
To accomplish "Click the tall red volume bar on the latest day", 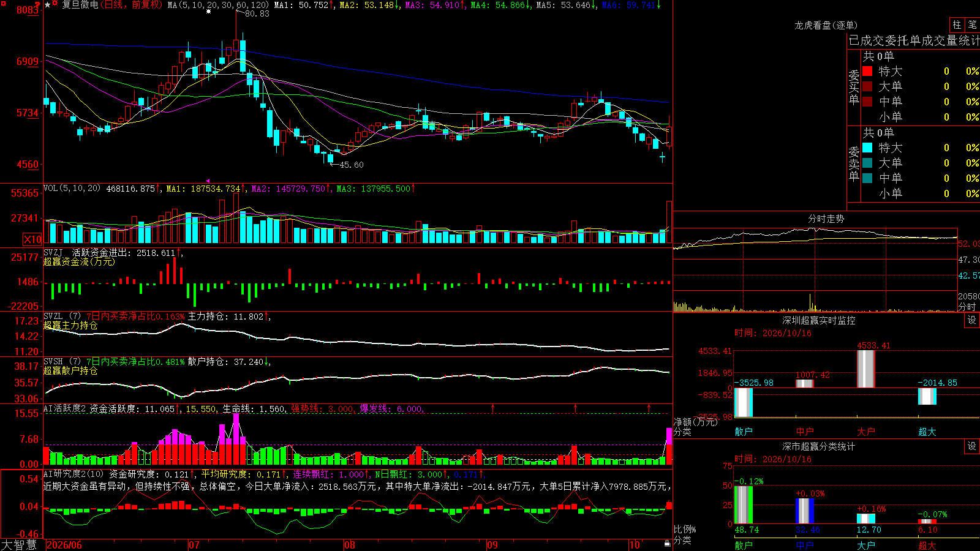I will point(669,222).
